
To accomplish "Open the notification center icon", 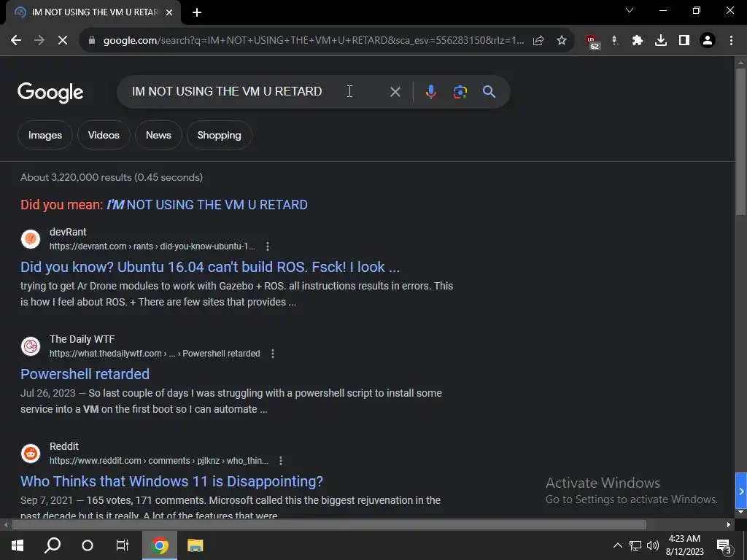I will (x=724, y=547).
